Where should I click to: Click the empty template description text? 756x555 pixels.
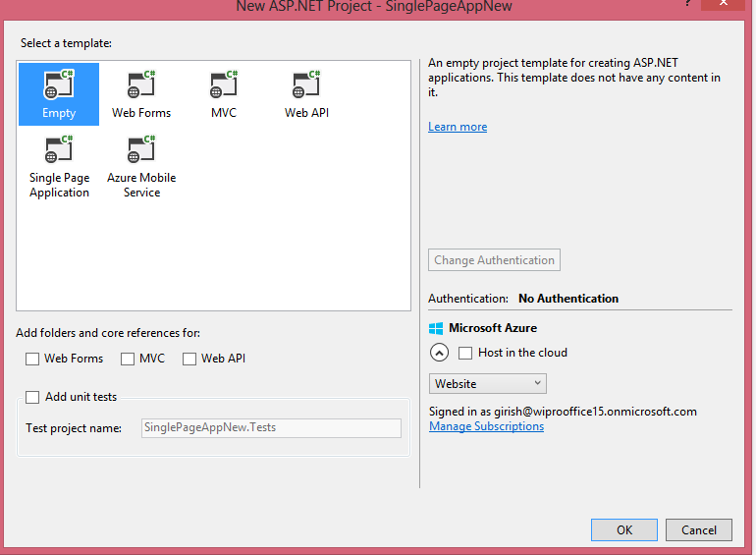[574, 78]
